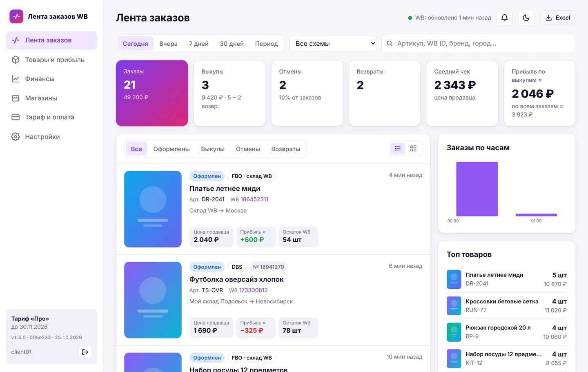The width and height of the screenshot is (588, 372).
Task: Open Рюкзак городской 20 л item
Action: [507, 332]
